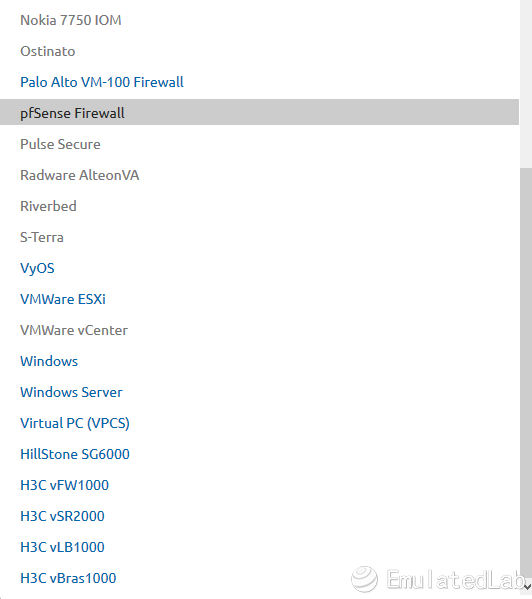
Task: Choose Windows Server node type
Action: [x=259, y=392]
